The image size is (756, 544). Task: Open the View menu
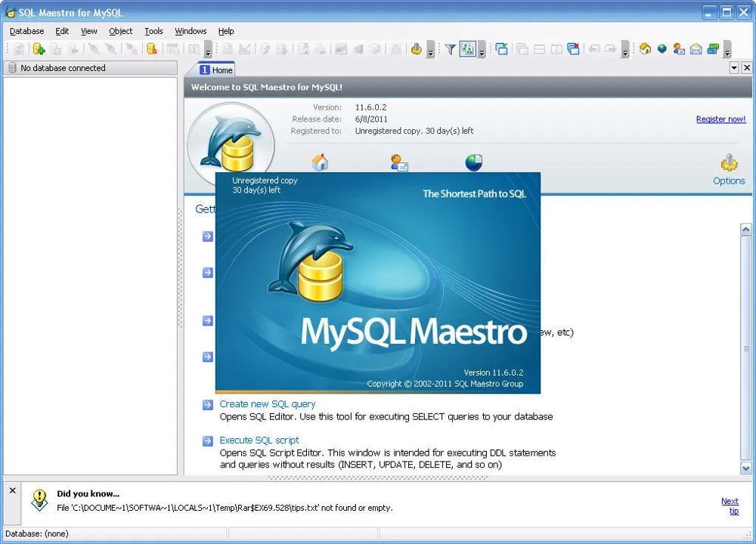pos(88,31)
